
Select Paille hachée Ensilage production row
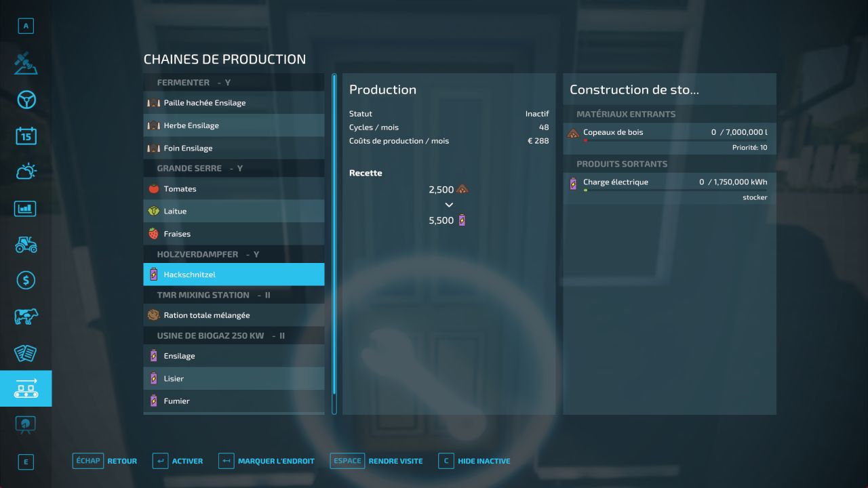click(x=234, y=103)
